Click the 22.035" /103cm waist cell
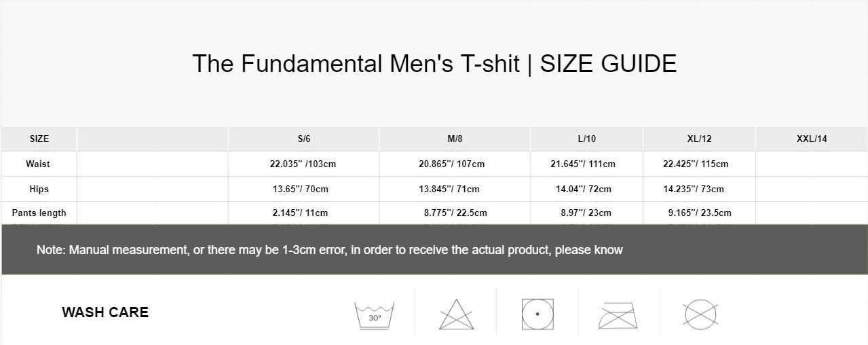Image resolution: width=868 pixels, height=345 pixels. point(303,164)
